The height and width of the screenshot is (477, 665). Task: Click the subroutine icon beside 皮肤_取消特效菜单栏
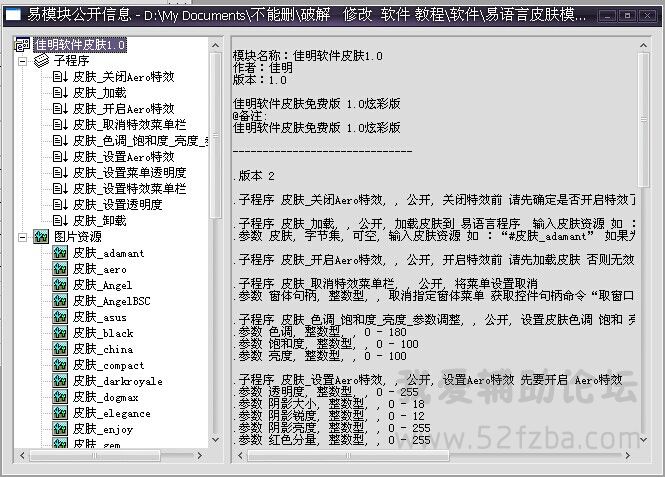tap(60, 125)
